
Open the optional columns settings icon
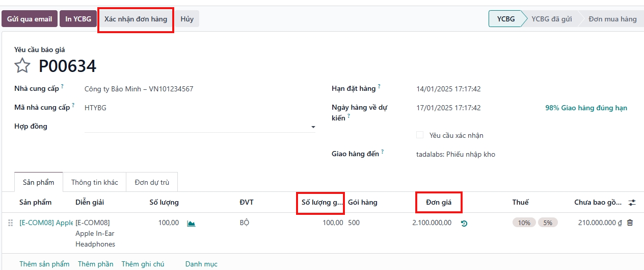(632, 203)
